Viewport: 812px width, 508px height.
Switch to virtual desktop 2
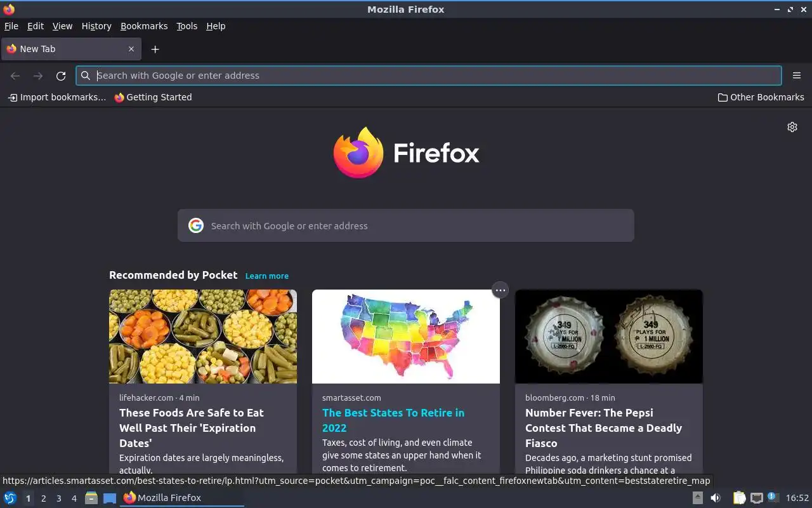coord(43,498)
